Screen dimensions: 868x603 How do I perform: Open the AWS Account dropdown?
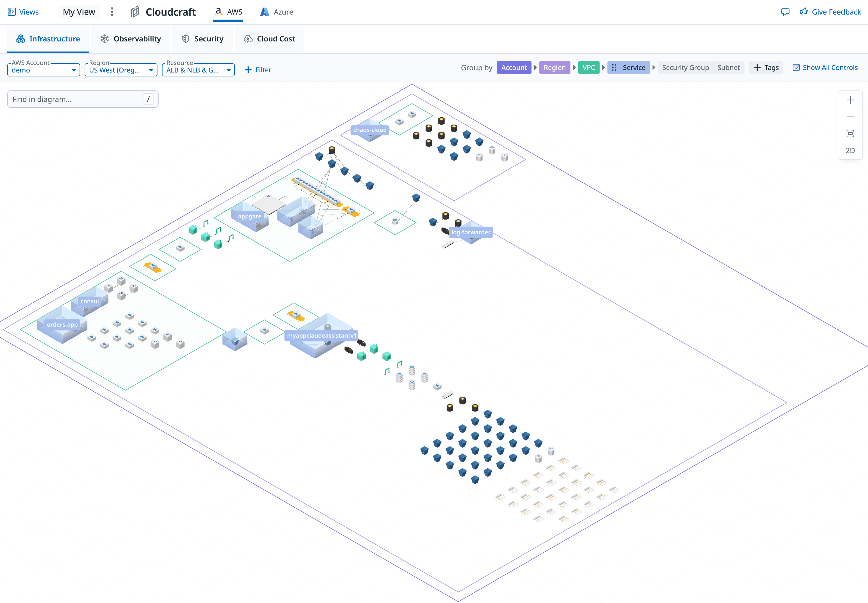point(43,70)
